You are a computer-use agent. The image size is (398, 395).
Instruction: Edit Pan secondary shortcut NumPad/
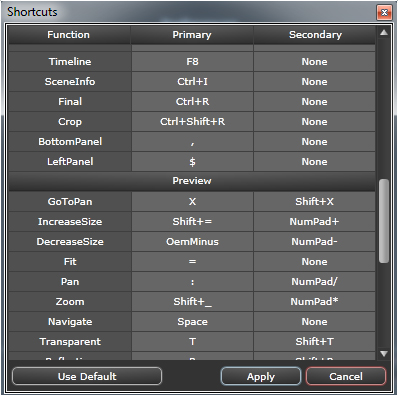(x=314, y=282)
